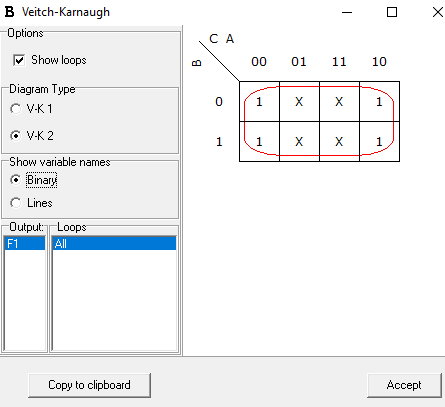Viewport: 445px width, 407px height.
Task: Maximize the Veitch-Karnaugh window
Action: [x=392, y=12]
